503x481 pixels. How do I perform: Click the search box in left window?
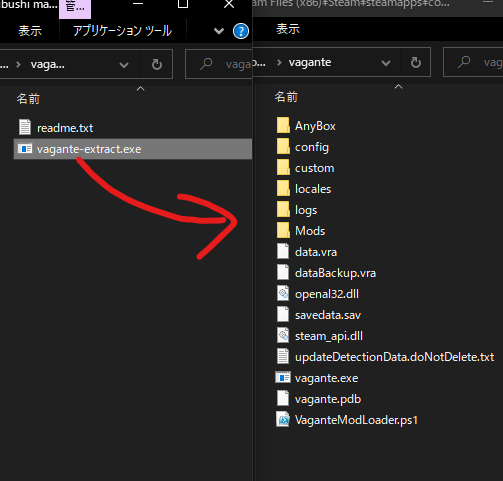(x=219, y=64)
